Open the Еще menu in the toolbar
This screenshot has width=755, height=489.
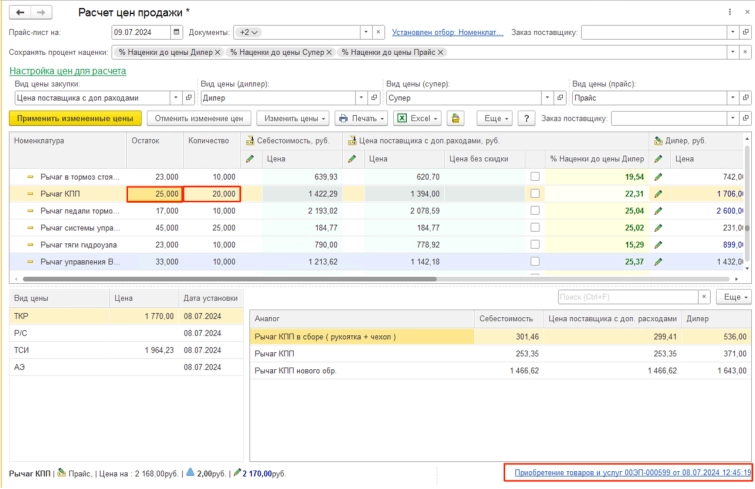494,118
